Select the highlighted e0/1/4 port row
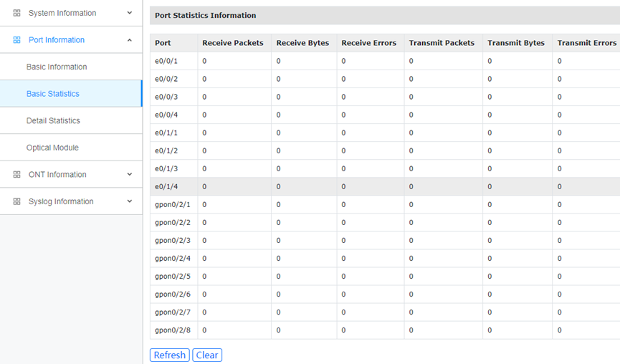This screenshot has height=364, width=620. (166, 186)
